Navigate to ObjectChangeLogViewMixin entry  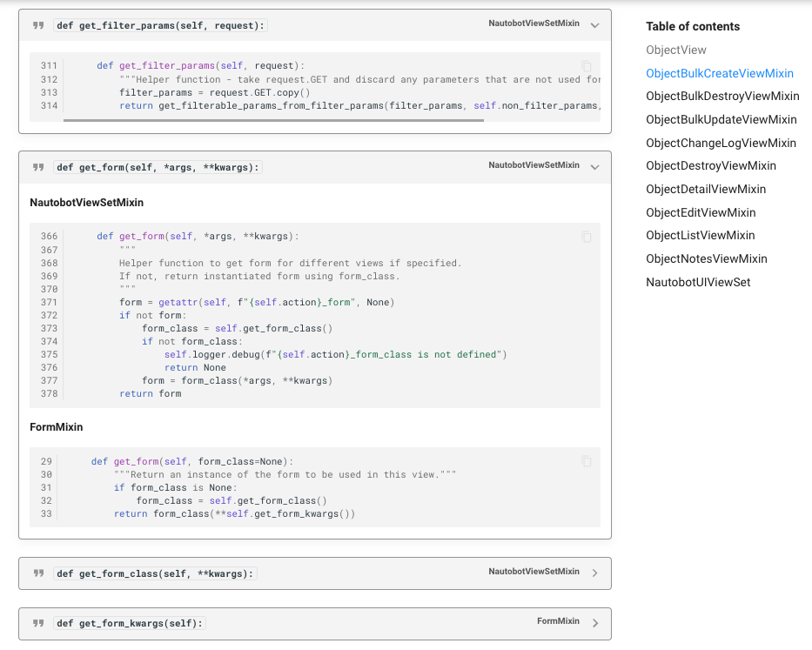pos(721,143)
